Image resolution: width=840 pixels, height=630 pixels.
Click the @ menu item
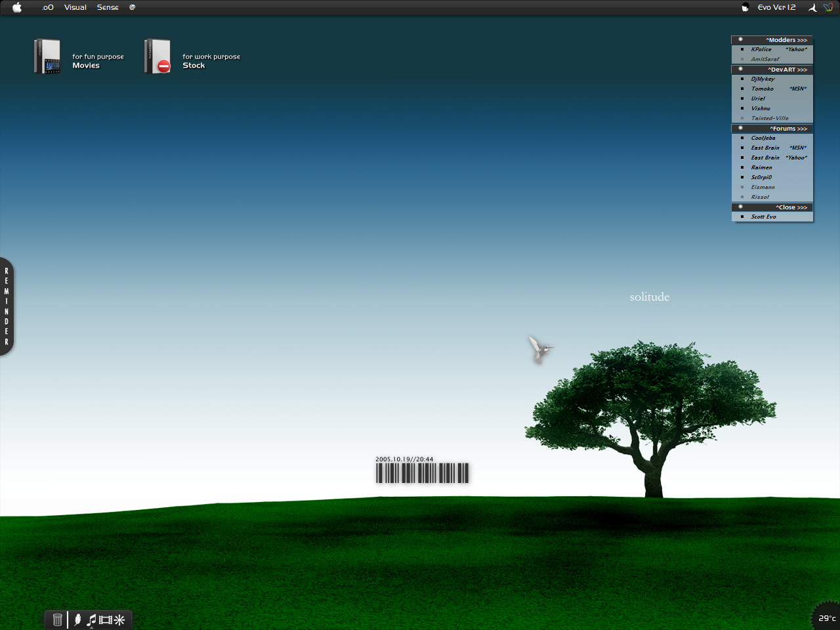point(132,7)
